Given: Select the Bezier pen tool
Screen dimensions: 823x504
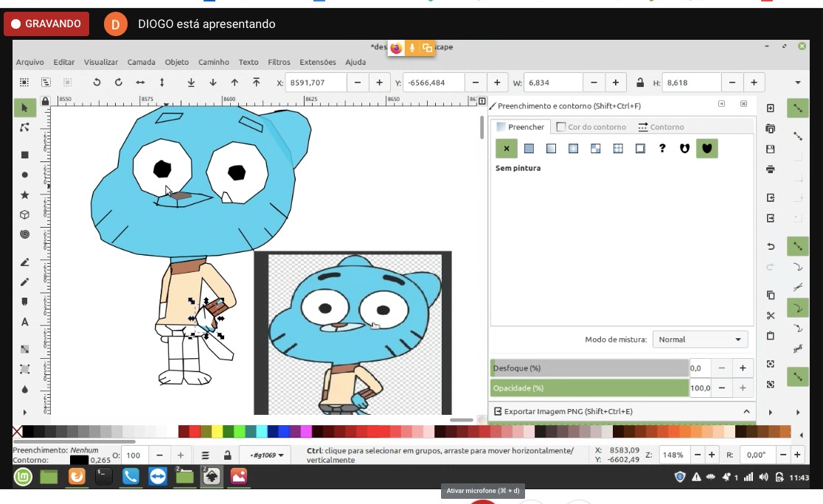Looking at the screenshot, I should click(x=24, y=262).
